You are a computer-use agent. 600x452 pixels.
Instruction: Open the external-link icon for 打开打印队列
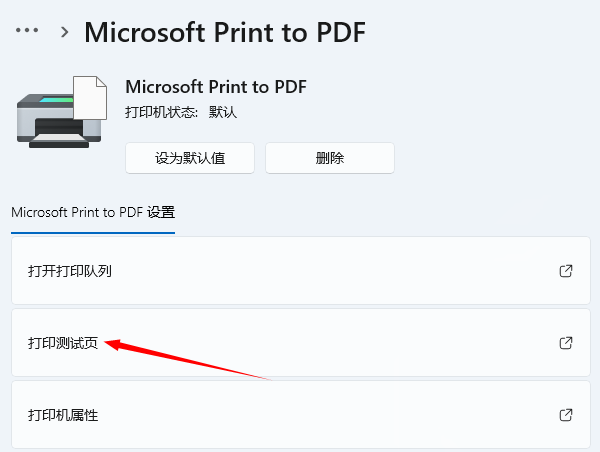pos(566,271)
